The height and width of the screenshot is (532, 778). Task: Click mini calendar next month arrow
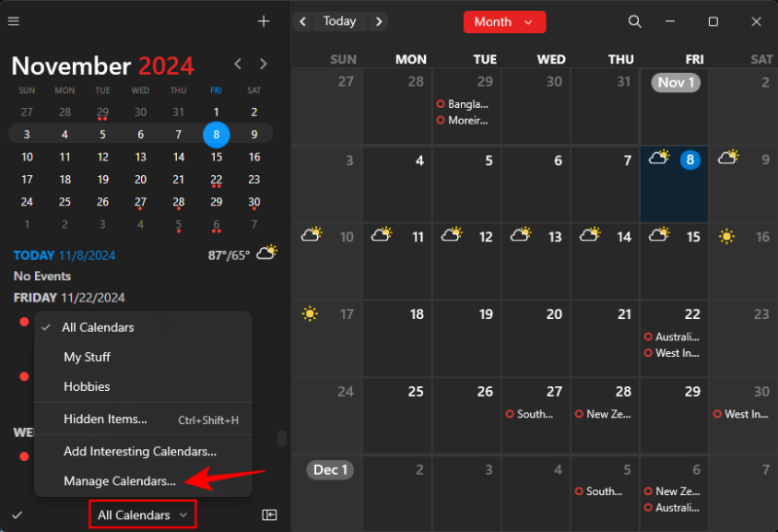(264, 64)
